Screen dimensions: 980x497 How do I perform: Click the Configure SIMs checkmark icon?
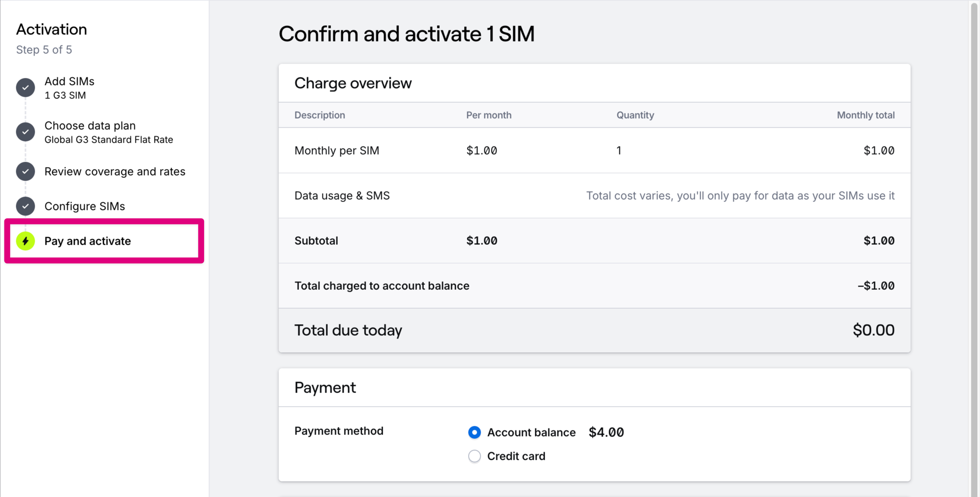pos(25,206)
